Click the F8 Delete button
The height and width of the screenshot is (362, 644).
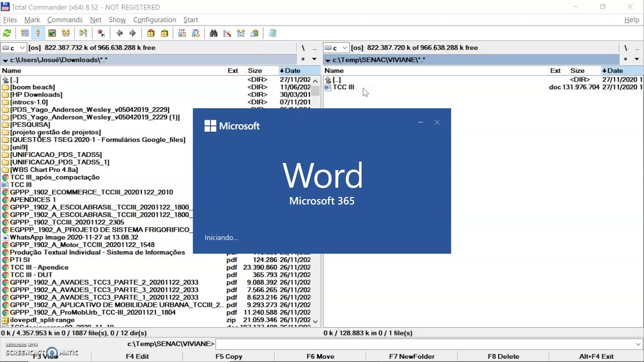click(504, 356)
